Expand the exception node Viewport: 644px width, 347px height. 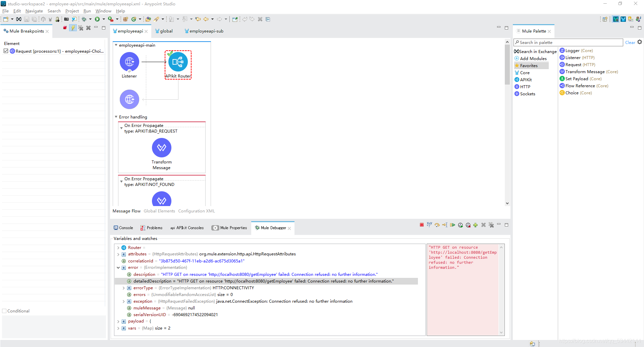123,301
